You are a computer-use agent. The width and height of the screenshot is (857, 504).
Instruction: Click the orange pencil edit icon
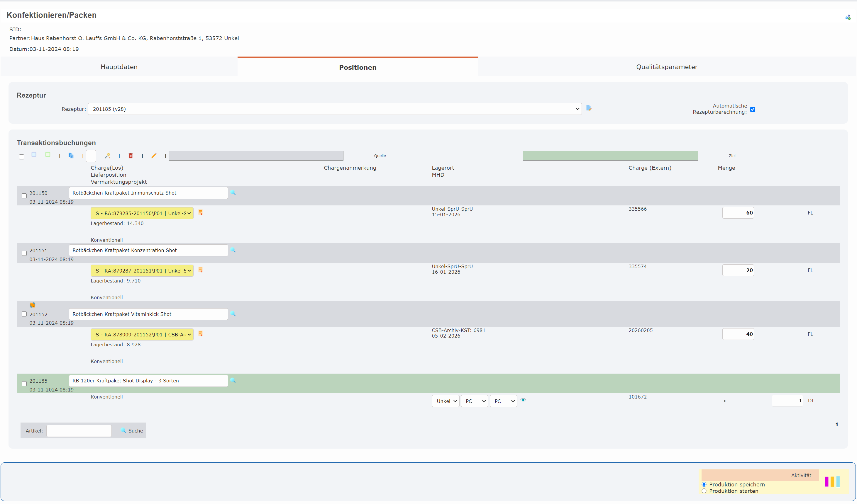pyautogui.click(x=154, y=156)
